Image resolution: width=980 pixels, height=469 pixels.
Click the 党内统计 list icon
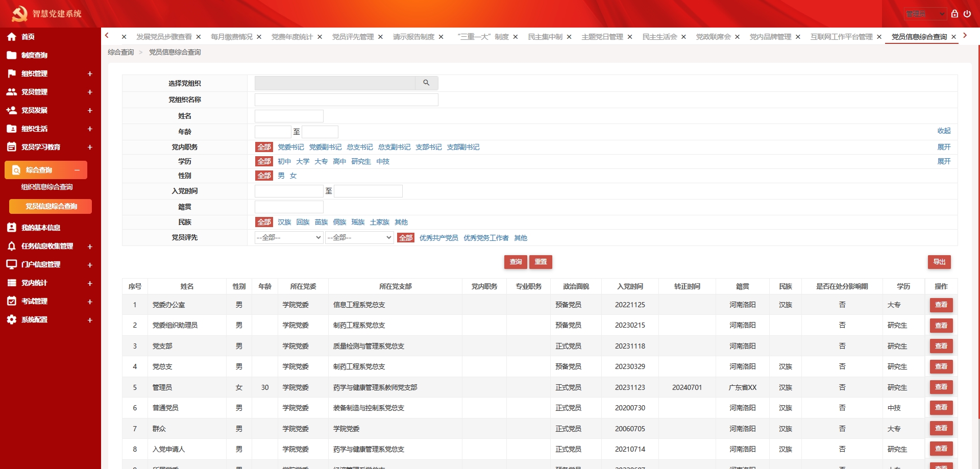12,283
